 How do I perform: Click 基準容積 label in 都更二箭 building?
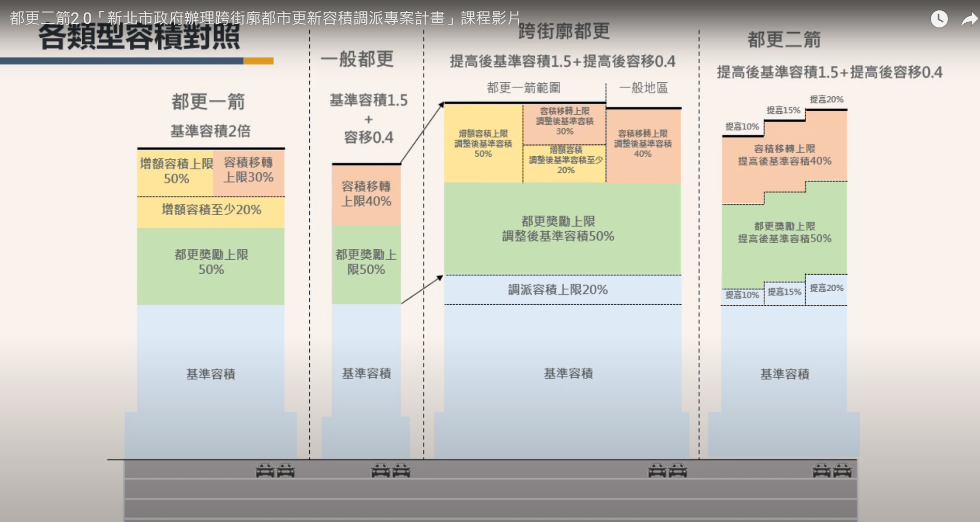tap(785, 374)
